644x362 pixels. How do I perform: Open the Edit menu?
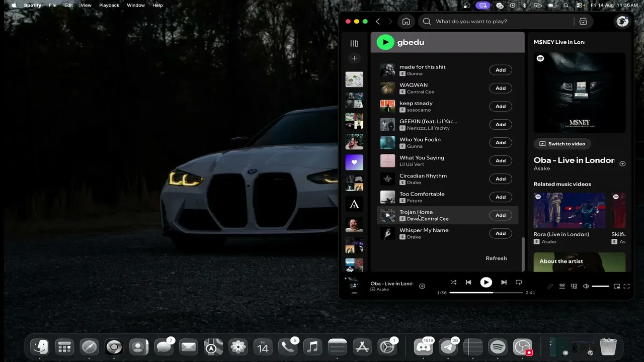click(68, 6)
